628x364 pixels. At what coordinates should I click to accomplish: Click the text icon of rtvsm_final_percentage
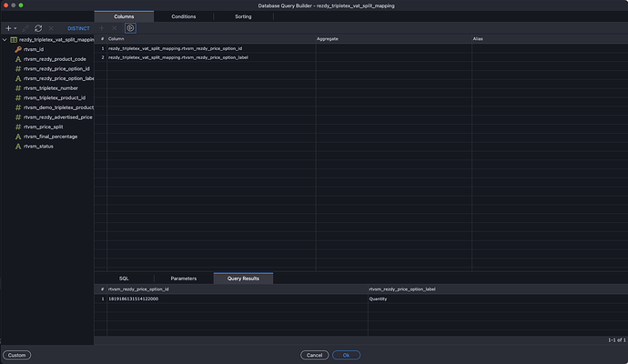18,136
